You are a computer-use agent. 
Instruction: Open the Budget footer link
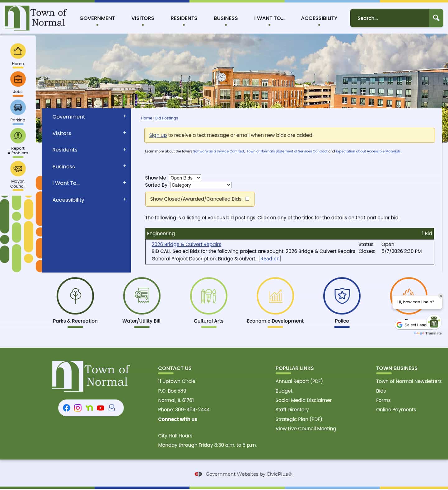click(x=284, y=391)
